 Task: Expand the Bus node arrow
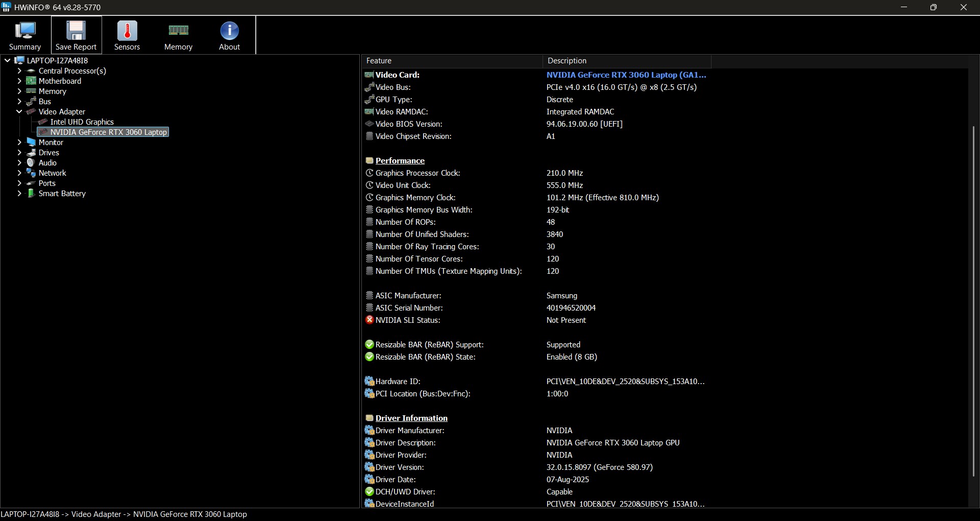[19, 101]
